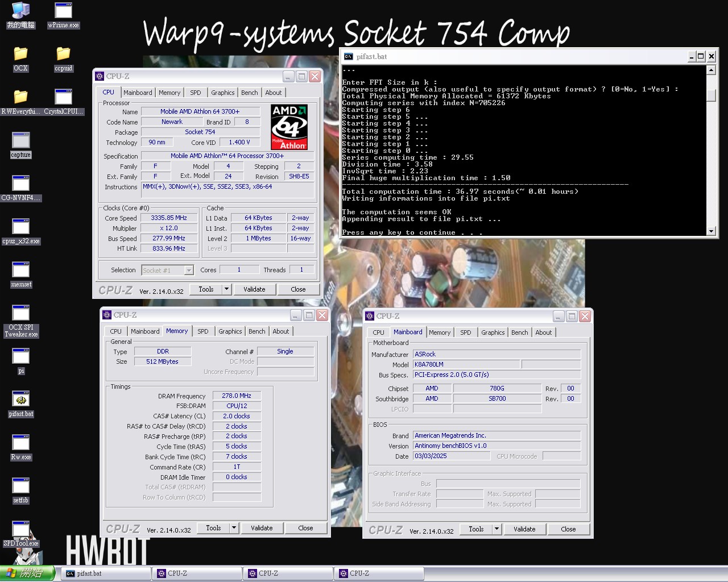Open About tab in the Mainboard window
728x582 pixels.
point(544,332)
